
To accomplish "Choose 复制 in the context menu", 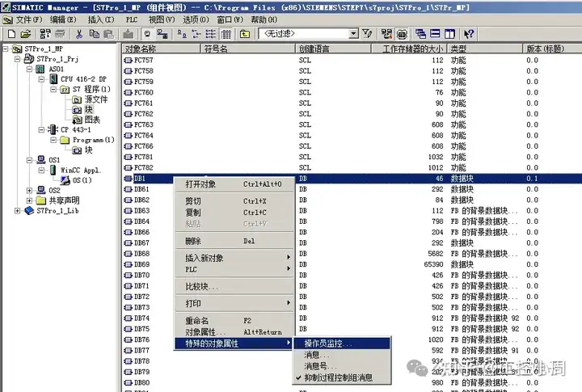I will pyautogui.click(x=234, y=213).
